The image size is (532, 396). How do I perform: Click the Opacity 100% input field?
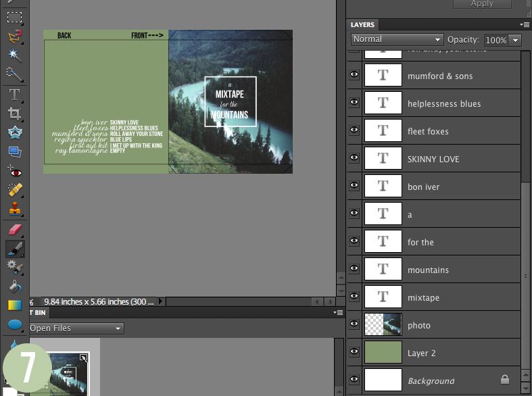(x=496, y=40)
